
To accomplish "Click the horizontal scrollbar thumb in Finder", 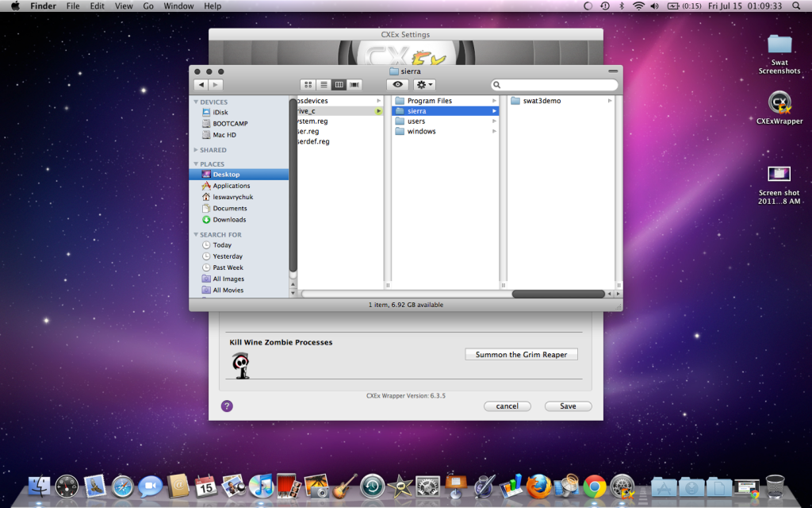I will 558,294.
